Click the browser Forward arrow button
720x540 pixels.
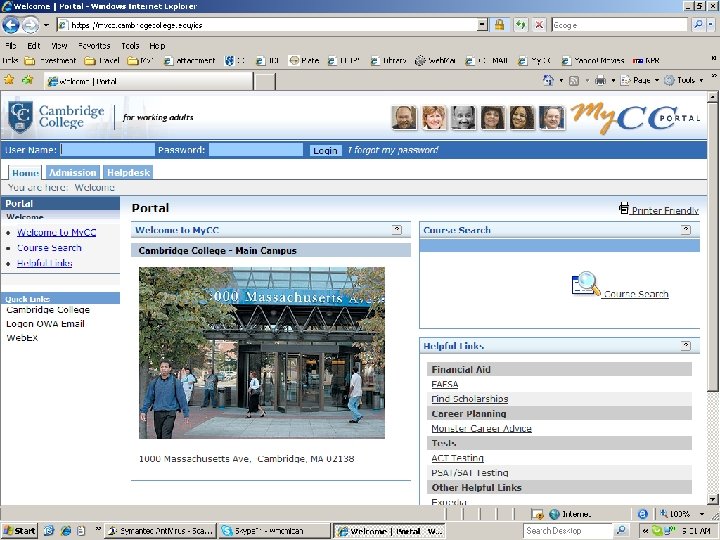pyautogui.click(x=30, y=25)
